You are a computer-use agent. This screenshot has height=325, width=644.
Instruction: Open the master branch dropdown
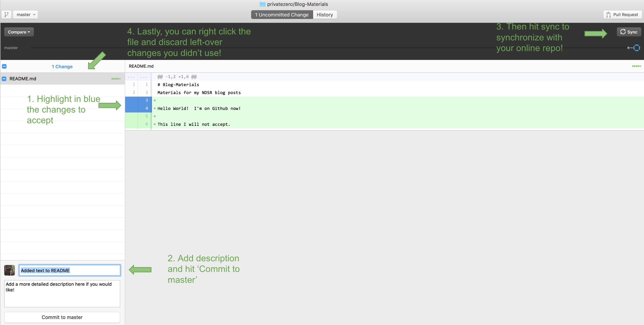pos(26,14)
